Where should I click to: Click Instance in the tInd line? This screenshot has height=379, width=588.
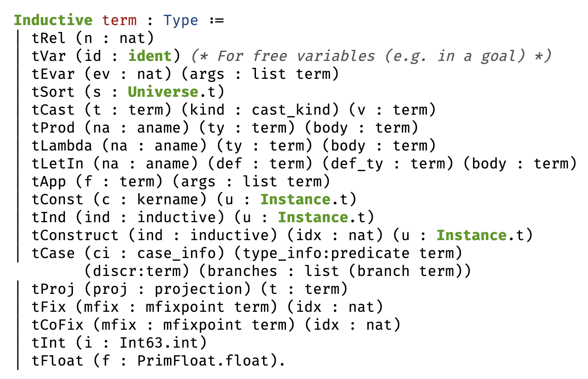click(313, 218)
